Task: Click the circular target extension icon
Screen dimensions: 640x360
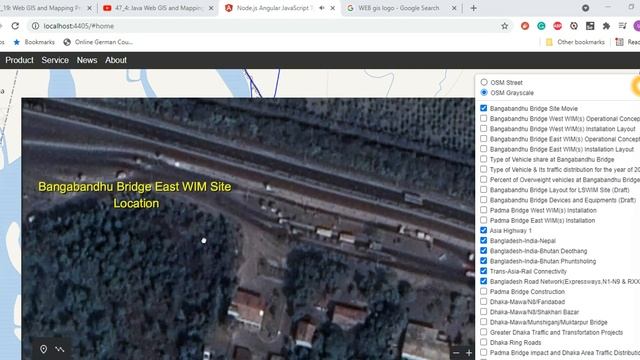Action: coord(573,26)
